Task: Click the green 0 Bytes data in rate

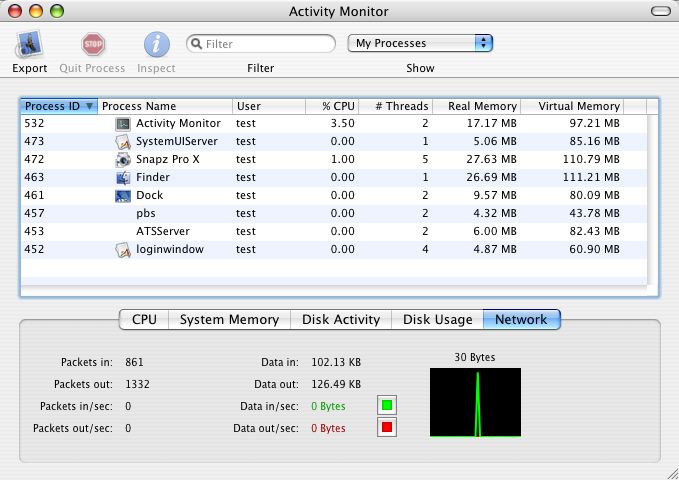Action: click(x=328, y=406)
